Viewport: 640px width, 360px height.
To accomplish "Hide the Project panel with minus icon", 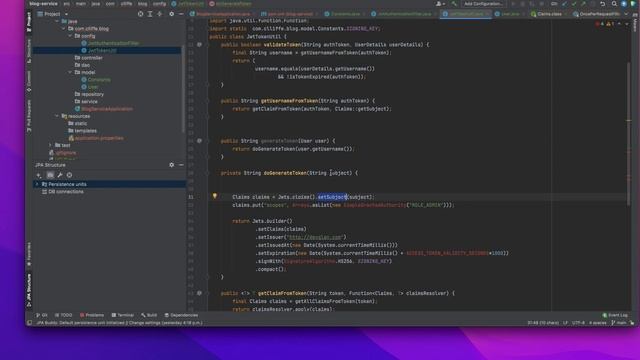I will tap(181, 14).
